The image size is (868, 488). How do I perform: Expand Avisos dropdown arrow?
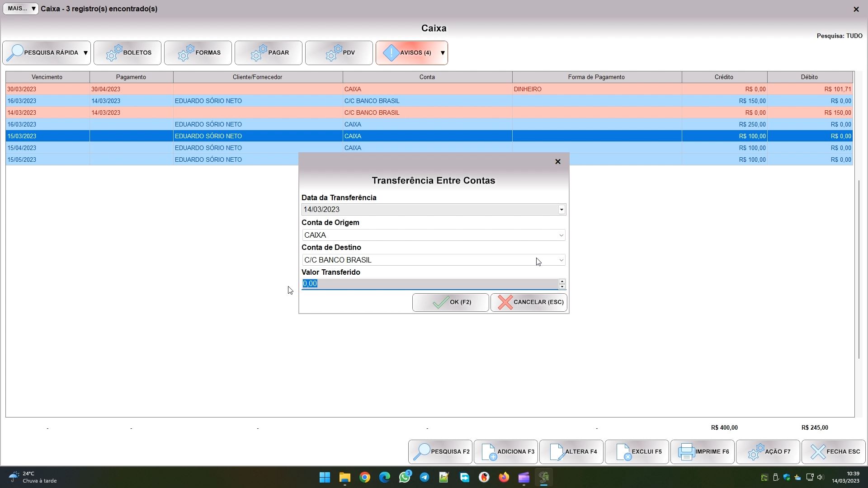pos(443,53)
